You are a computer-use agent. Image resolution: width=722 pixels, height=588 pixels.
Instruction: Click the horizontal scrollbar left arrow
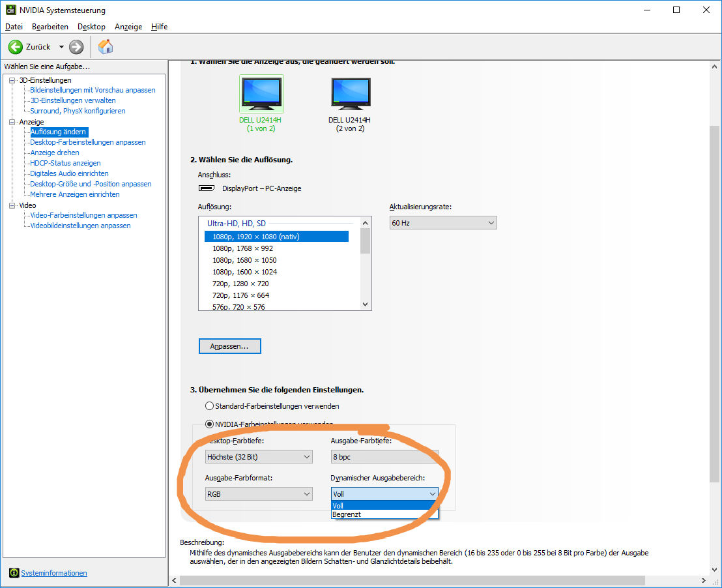coord(174,581)
